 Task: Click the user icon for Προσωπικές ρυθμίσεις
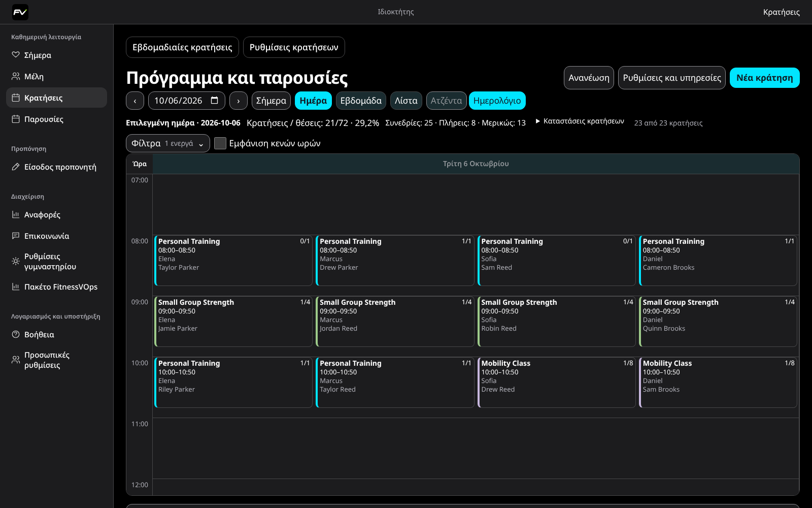[16, 360]
